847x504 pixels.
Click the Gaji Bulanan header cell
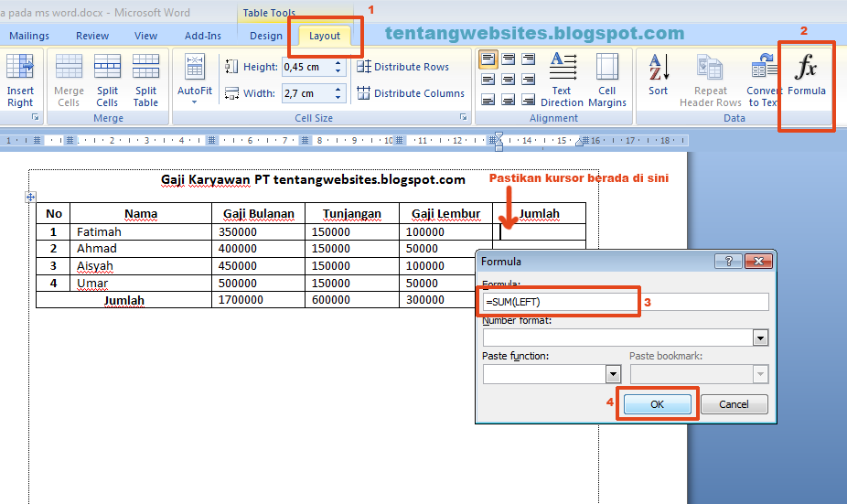258,214
